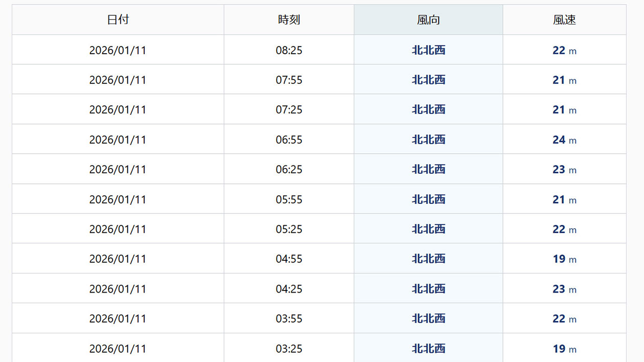Click the 06:55 time cell
The width and height of the screenshot is (644, 362).
[x=289, y=139]
